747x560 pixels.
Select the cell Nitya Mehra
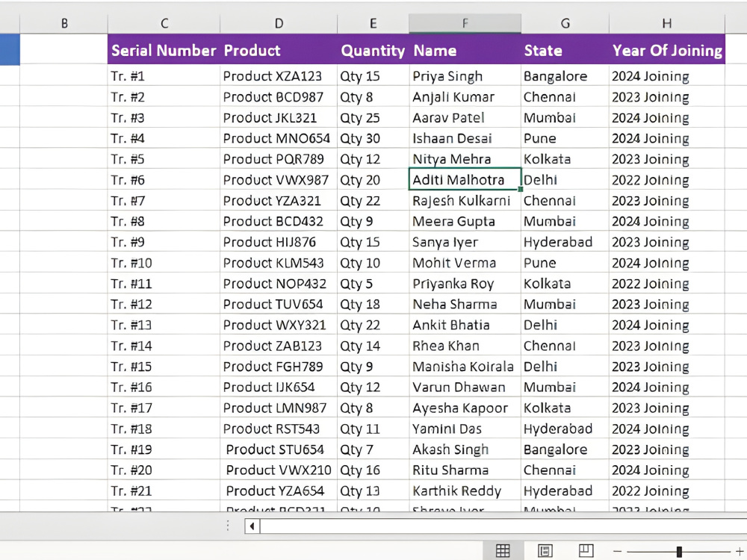(465, 159)
